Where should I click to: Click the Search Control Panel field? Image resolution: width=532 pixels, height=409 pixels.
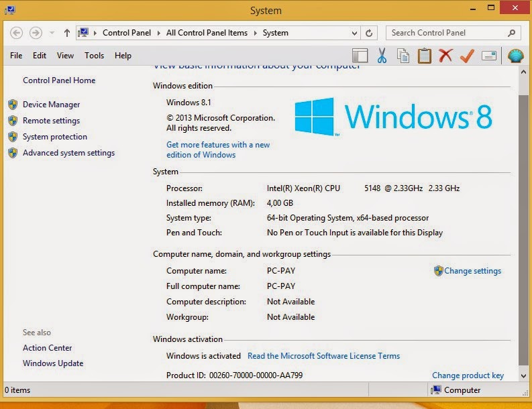[453, 33]
